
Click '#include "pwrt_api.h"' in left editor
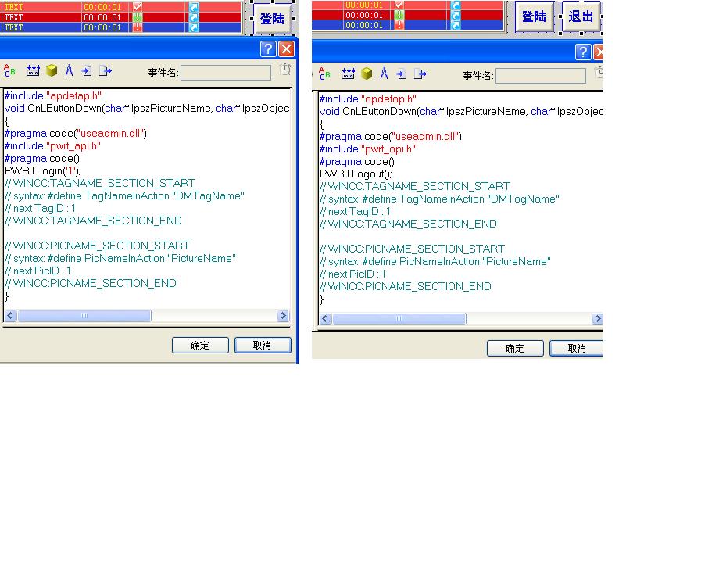(52, 146)
